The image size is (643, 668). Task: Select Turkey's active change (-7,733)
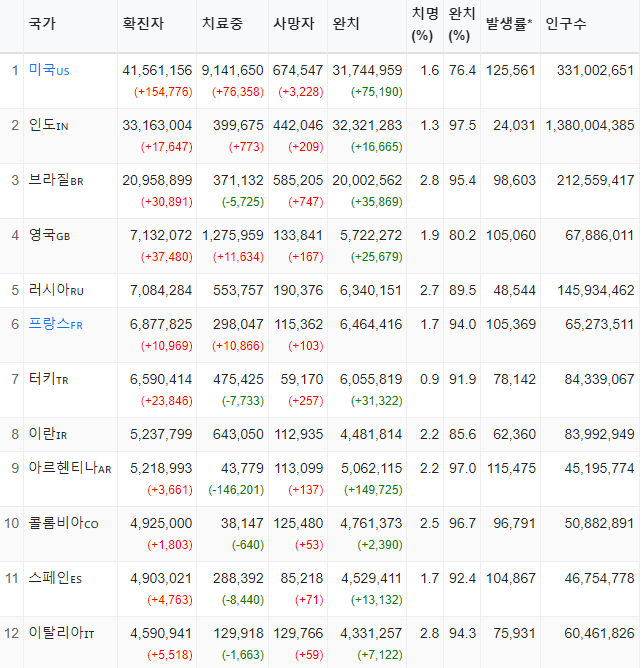click(243, 401)
